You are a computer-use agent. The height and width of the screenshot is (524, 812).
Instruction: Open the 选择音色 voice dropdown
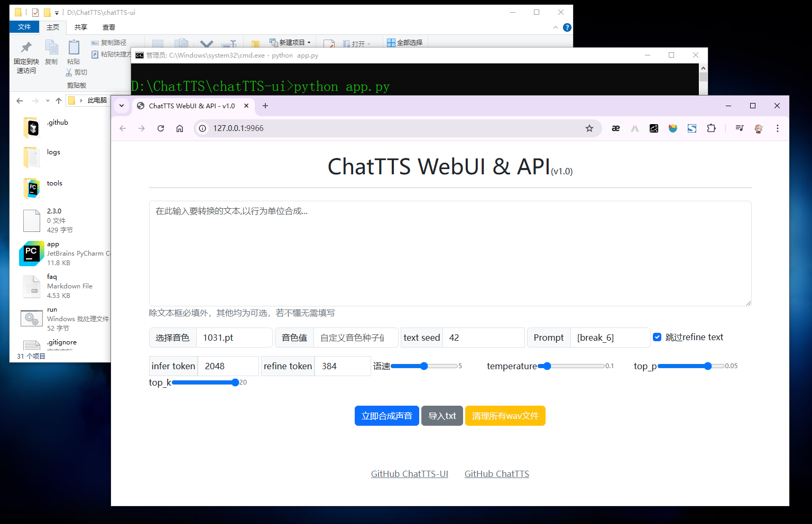(234, 338)
